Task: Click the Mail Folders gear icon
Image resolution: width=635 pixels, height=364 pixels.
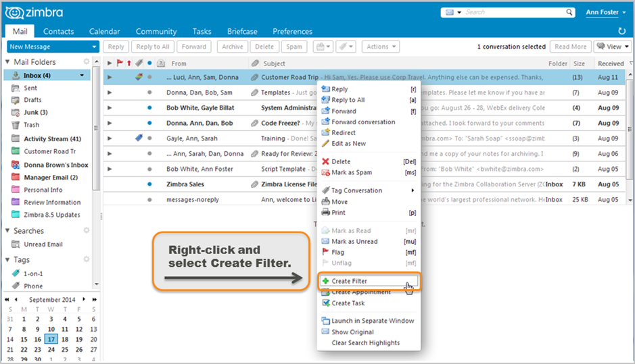Action: point(87,61)
